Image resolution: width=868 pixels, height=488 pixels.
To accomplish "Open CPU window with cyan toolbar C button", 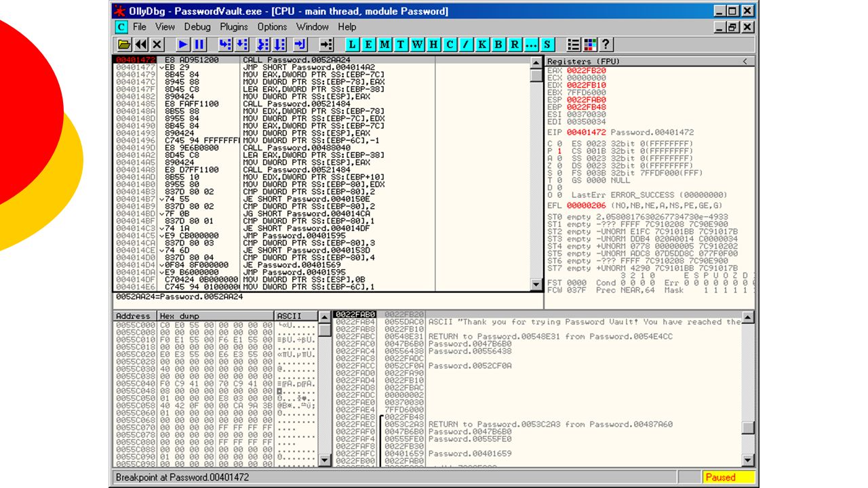I will [450, 45].
